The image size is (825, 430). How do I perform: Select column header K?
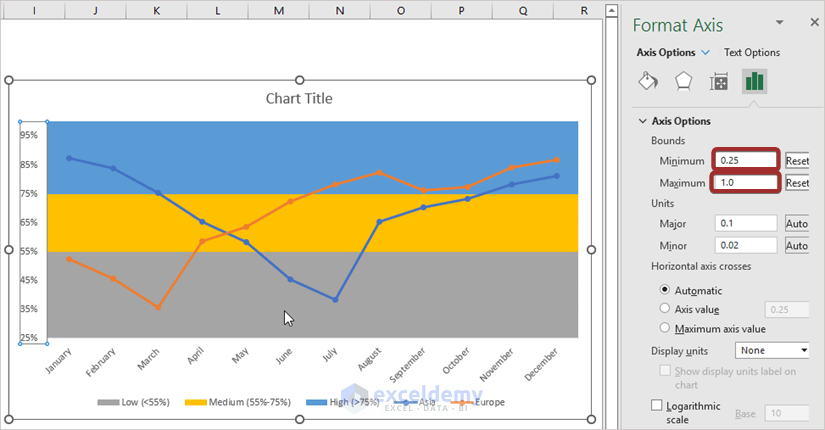click(156, 10)
